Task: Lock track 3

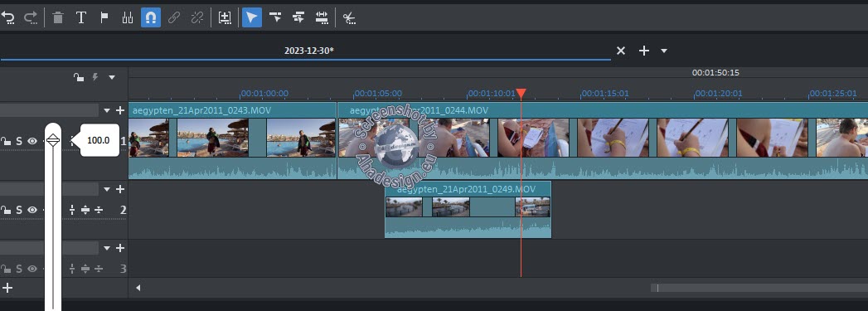Action: coord(6,269)
